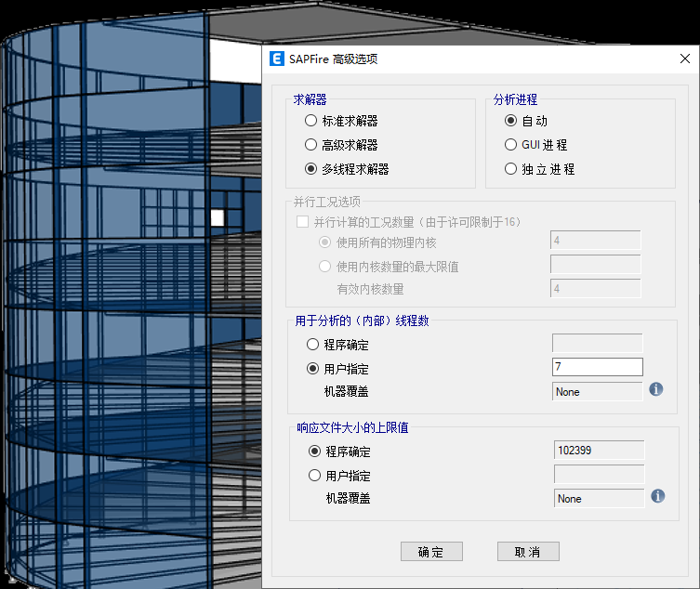Click empty 程序确定 thread count field
Screen dimensions: 700x589
coord(598,343)
